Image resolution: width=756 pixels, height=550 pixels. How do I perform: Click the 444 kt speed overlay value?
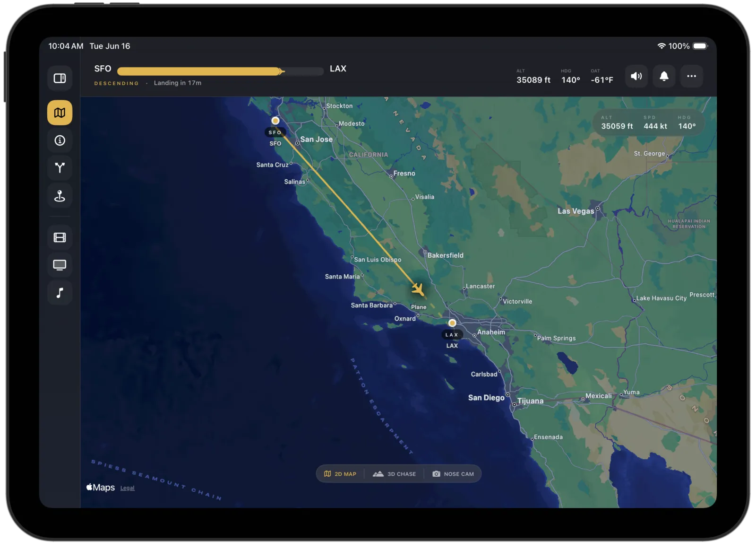[655, 126]
